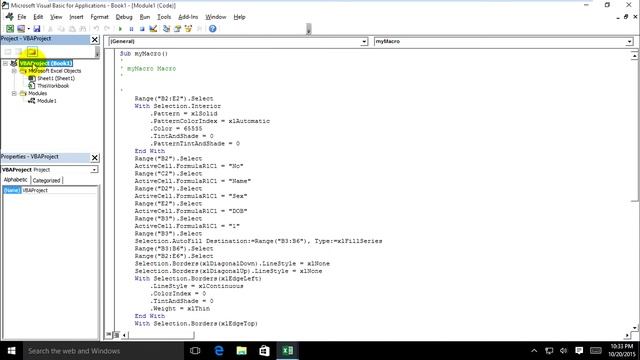Open the Insert menu
640x360 pixels.
76,17
